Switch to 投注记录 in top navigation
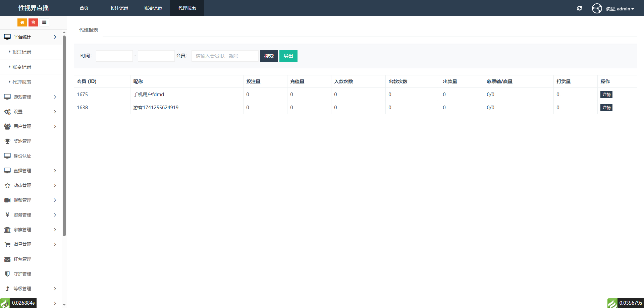 coord(119,8)
